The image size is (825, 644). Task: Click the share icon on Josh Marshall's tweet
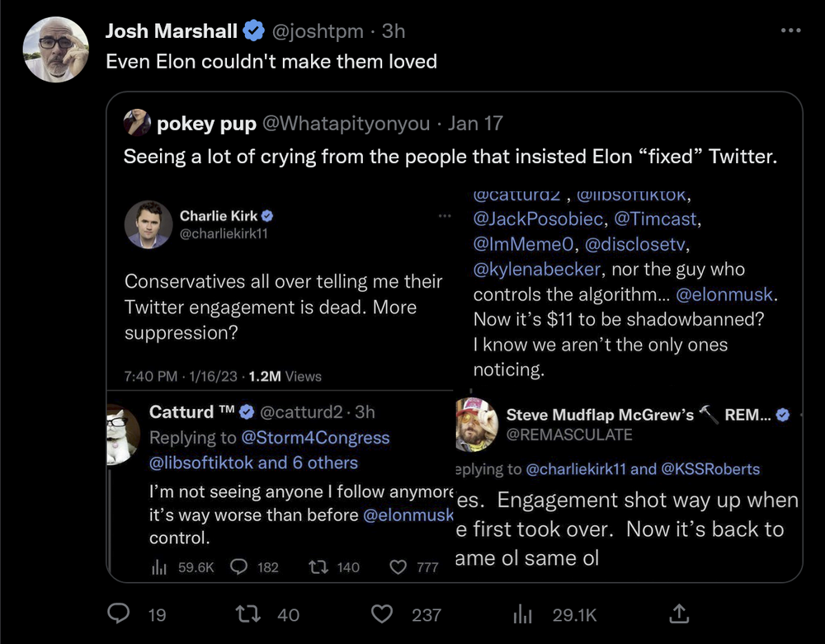678,613
